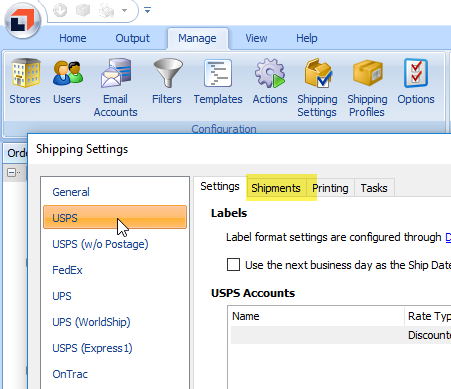Switch to the Settings tab in Shipping Settings
This screenshot has height=389, width=451.
(220, 186)
